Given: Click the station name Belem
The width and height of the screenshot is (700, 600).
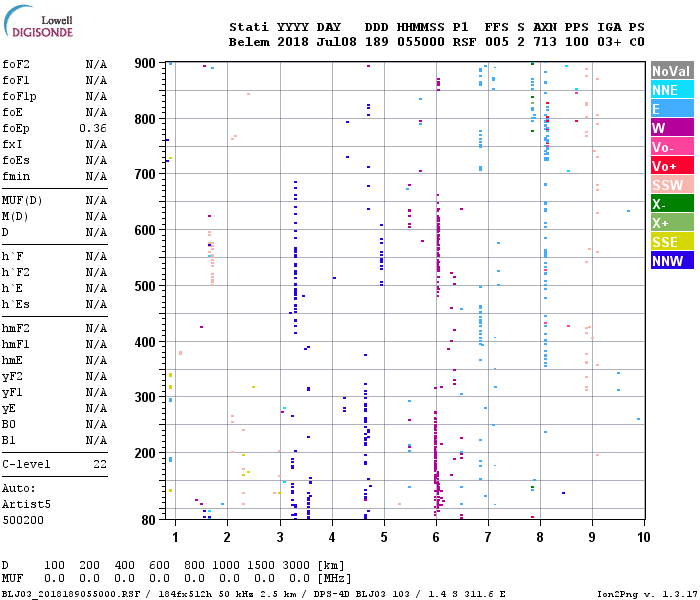Looking at the screenshot, I should 249,42.
